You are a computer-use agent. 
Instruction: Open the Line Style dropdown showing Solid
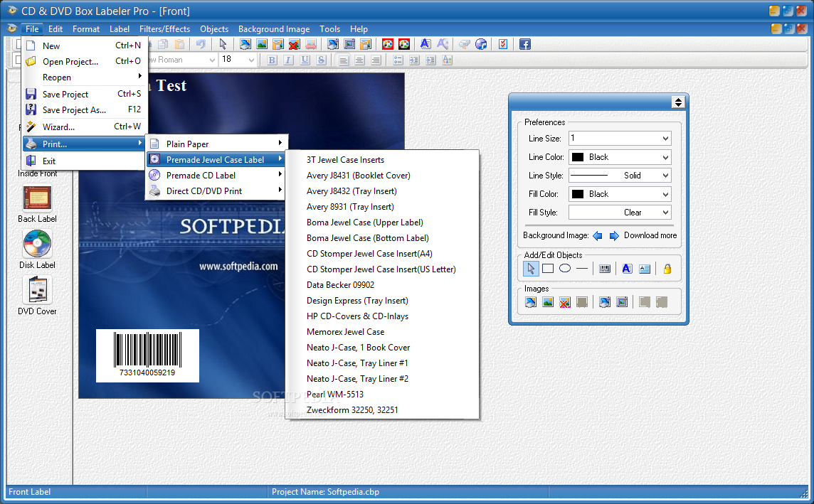click(x=620, y=176)
